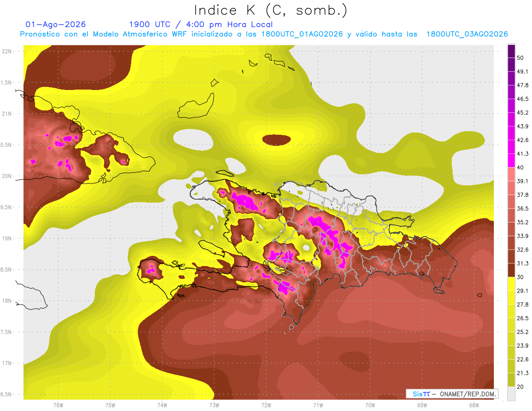Click the '74W' longitude label
This screenshot has width=532, height=411.
click(x=162, y=405)
